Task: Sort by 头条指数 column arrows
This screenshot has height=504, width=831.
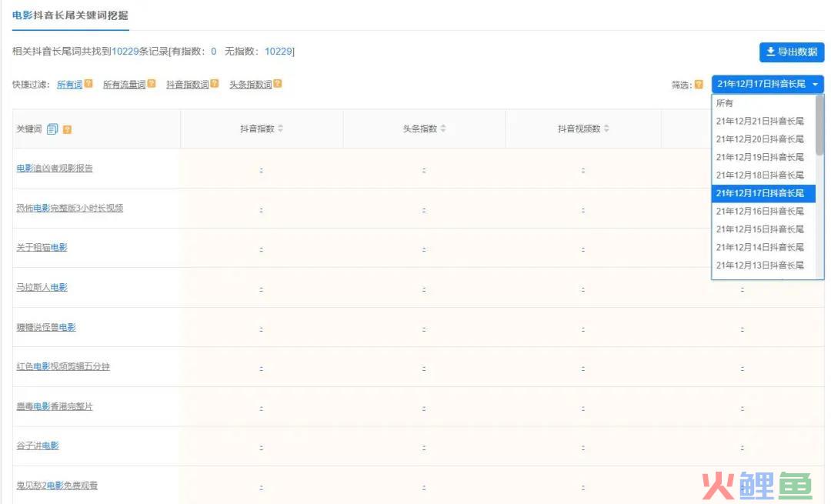Action: pyautogui.click(x=443, y=129)
